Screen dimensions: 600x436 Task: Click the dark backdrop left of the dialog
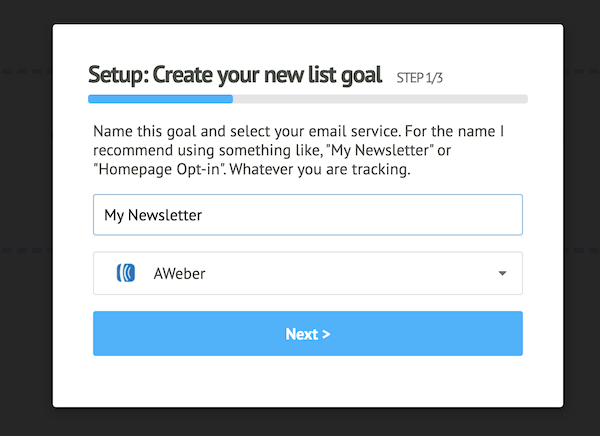(x=25, y=218)
